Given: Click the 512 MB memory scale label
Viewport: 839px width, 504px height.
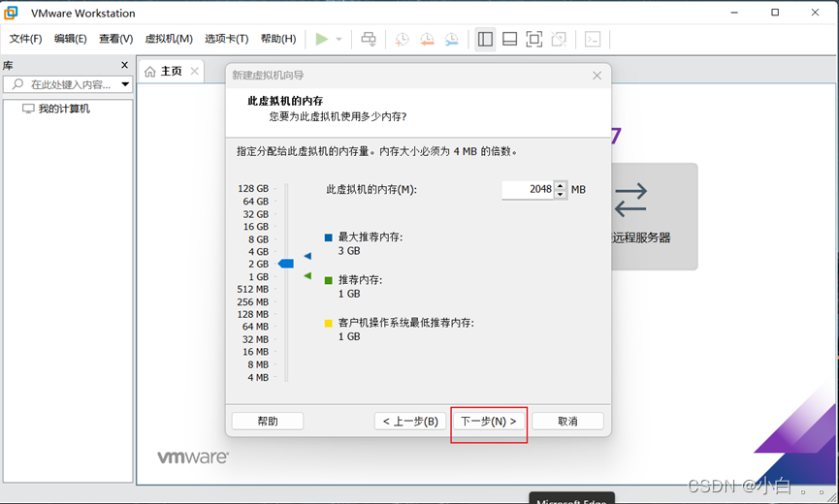Looking at the screenshot, I should coord(252,289).
